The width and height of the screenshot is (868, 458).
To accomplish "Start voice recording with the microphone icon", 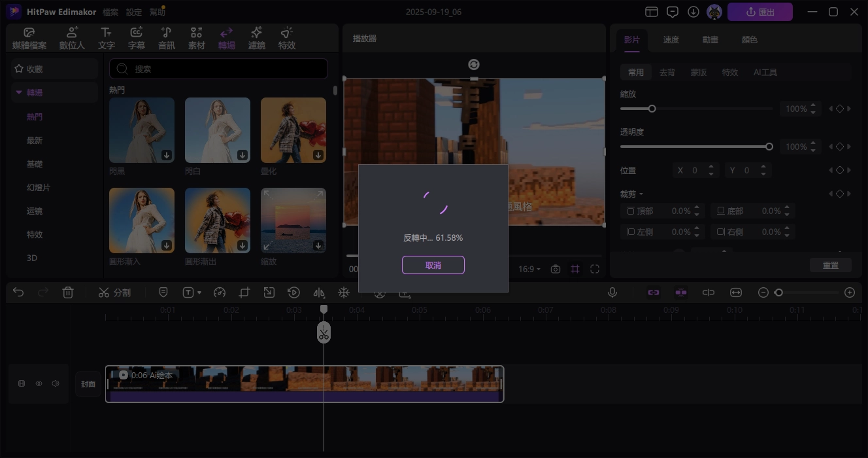I will (x=612, y=292).
